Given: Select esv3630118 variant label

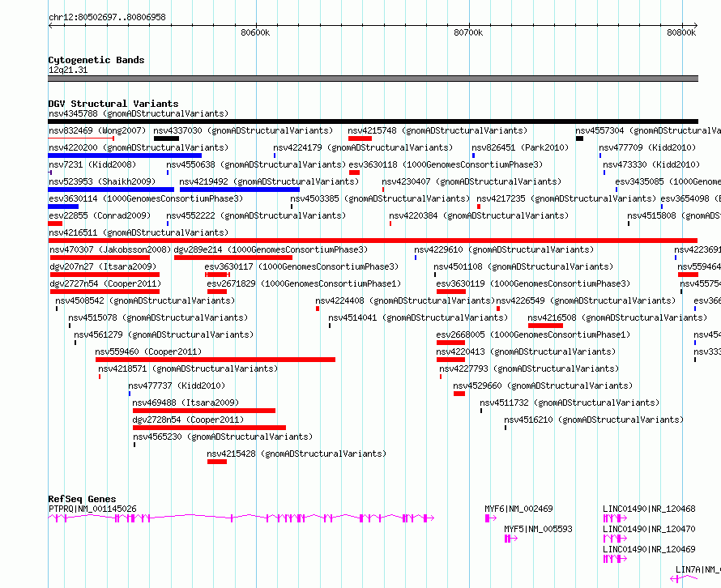Looking at the screenshot, I should (446, 164).
